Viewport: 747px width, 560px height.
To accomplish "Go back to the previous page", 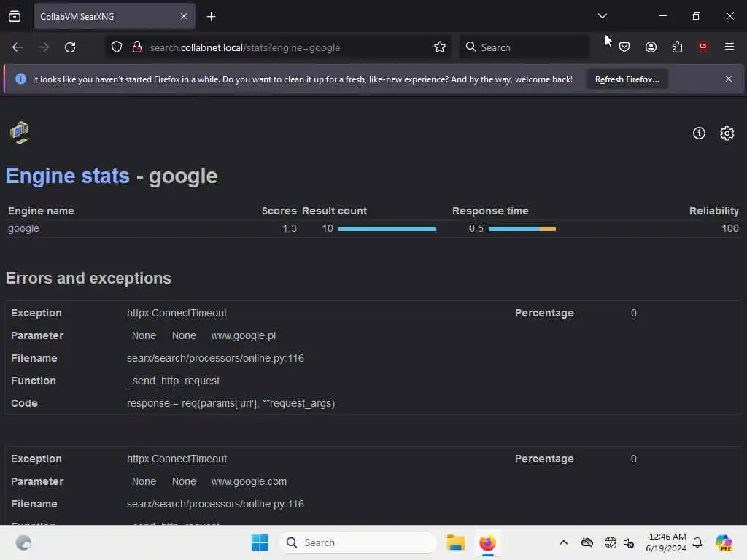I will coord(18,47).
